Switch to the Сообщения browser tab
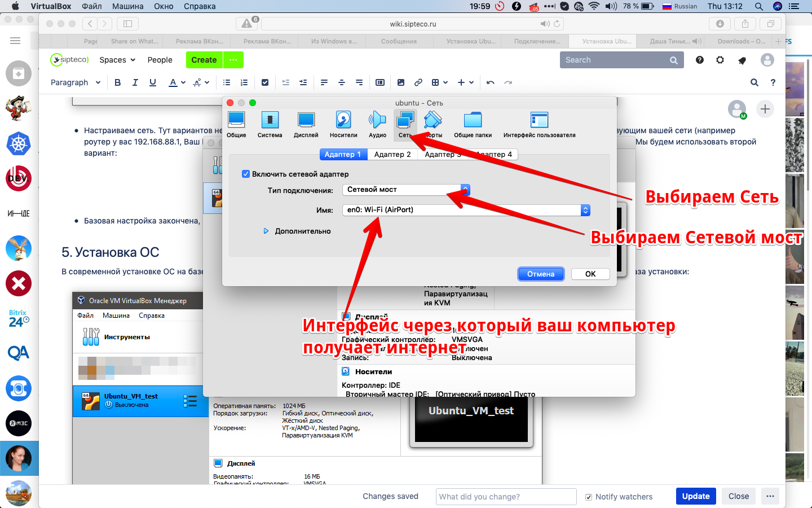 pos(399,41)
